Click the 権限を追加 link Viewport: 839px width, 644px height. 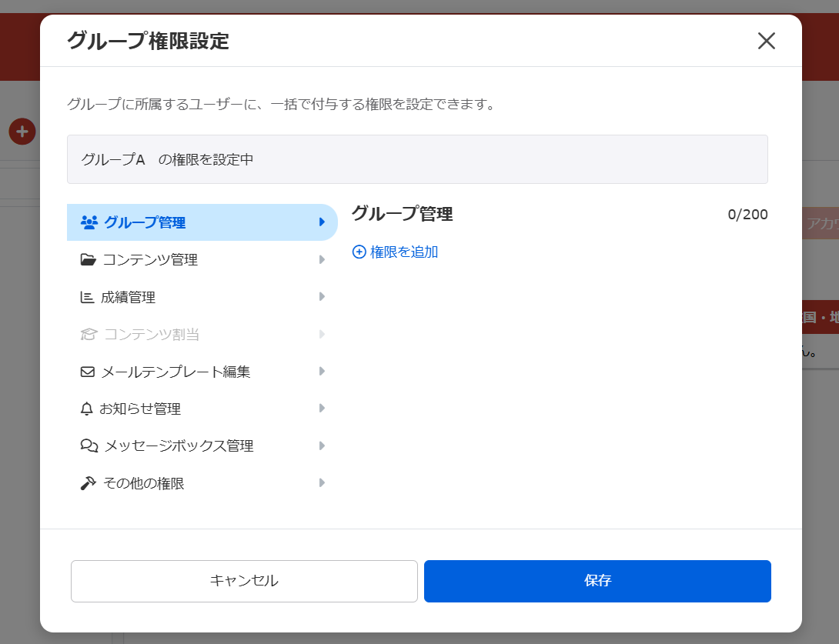(x=403, y=252)
